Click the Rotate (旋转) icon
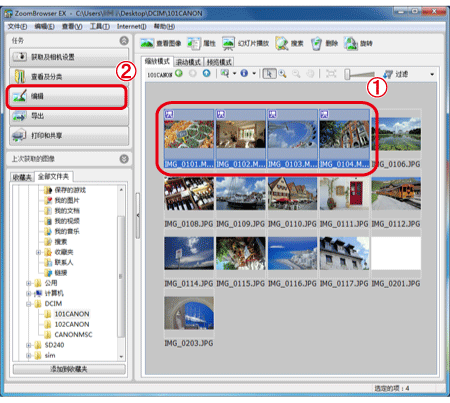 coord(351,43)
